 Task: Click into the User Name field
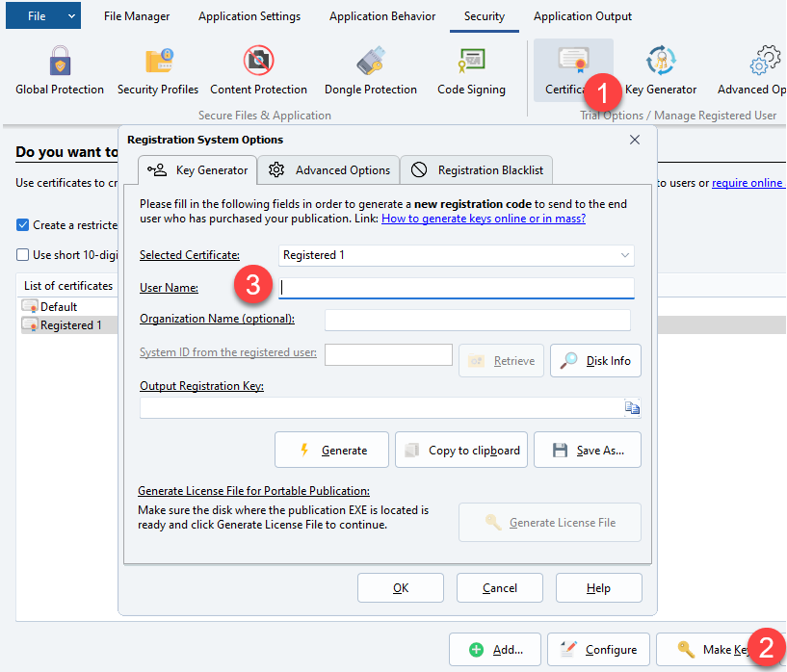point(456,287)
